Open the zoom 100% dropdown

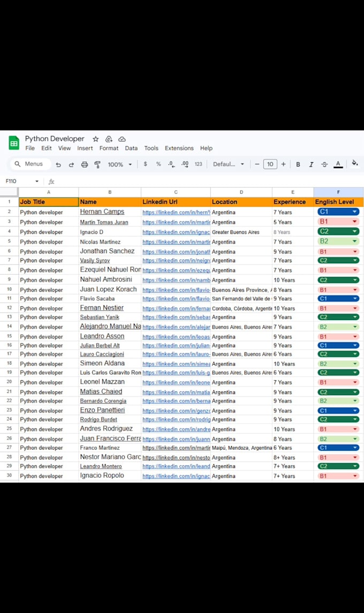coord(120,164)
